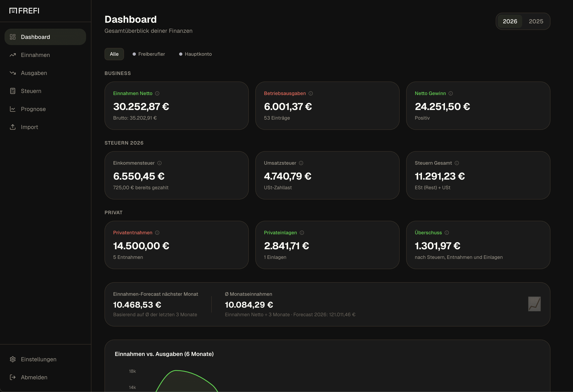Click Abmelden to log out
Image resolution: width=573 pixels, height=392 pixels.
click(34, 377)
